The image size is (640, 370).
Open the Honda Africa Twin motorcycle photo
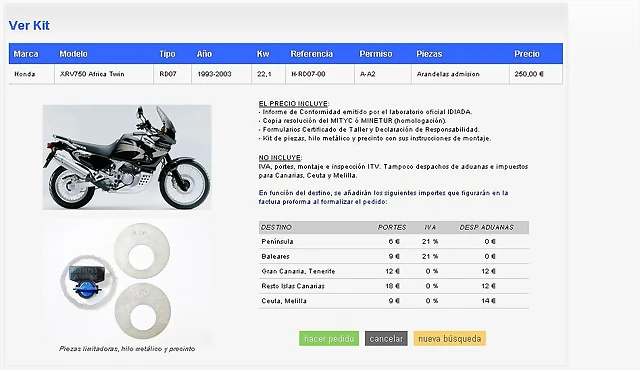pyautogui.click(x=127, y=157)
